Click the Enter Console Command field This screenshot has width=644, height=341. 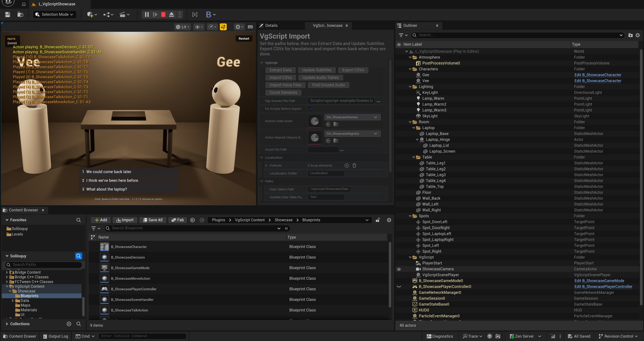142,336
